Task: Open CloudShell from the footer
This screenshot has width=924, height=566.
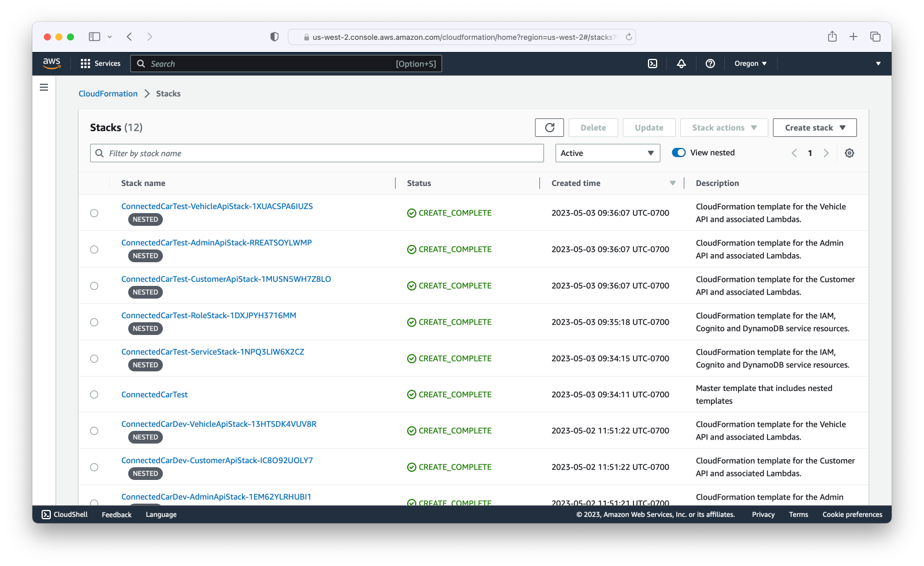Action: pyautogui.click(x=65, y=515)
